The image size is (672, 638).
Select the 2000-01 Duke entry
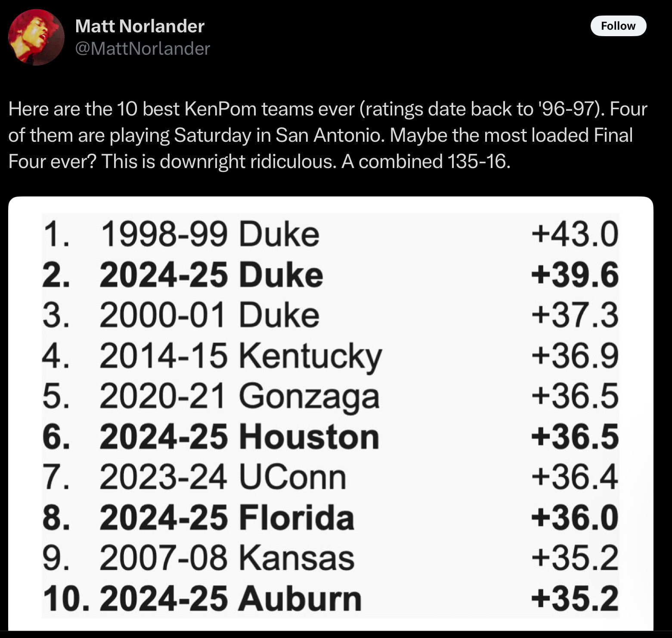click(x=210, y=315)
